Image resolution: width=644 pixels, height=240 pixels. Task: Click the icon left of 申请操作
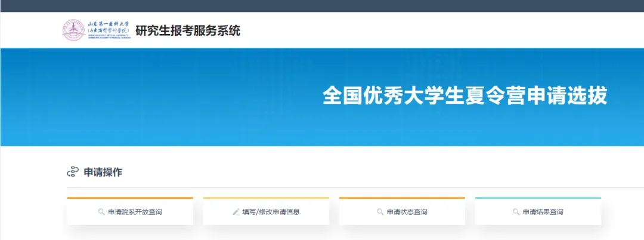pyautogui.click(x=72, y=172)
